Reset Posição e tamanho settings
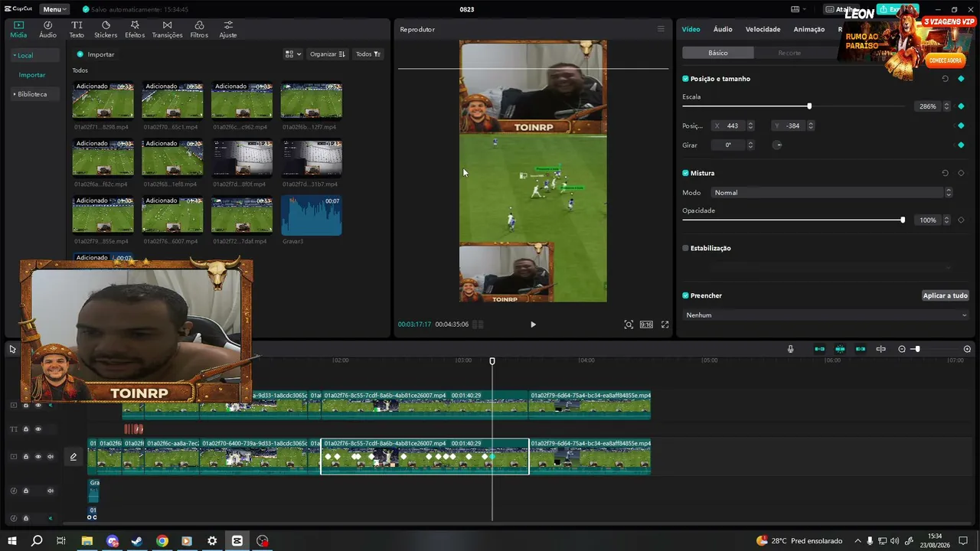The height and width of the screenshot is (551, 980). coord(945,79)
